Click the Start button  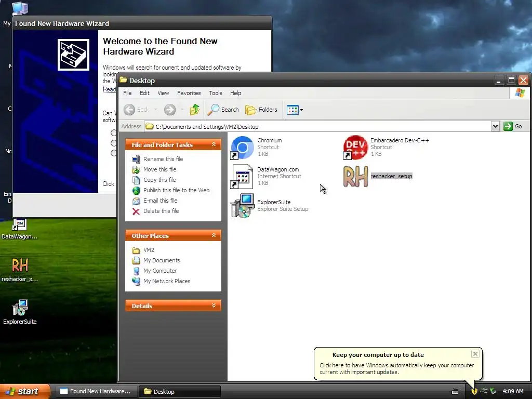point(25,391)
